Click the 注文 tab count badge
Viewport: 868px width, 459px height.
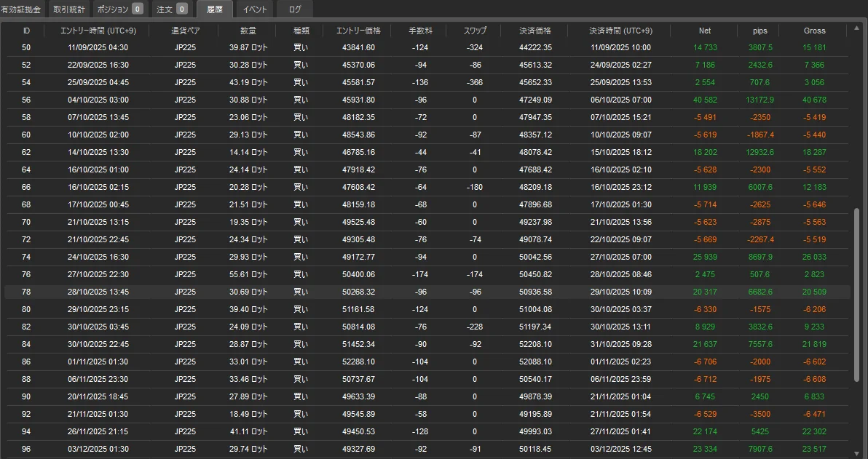pyautogui.click(x=181, y=9)
